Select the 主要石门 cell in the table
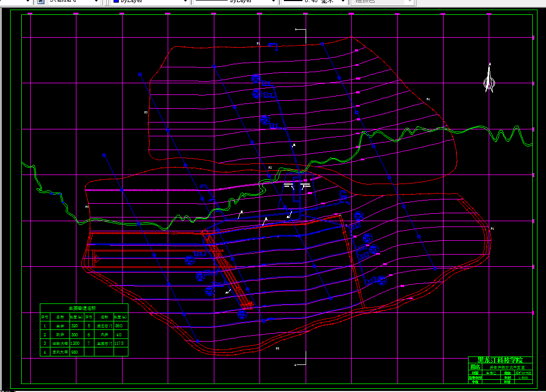 pyautogui.click(x=105, y=343)
